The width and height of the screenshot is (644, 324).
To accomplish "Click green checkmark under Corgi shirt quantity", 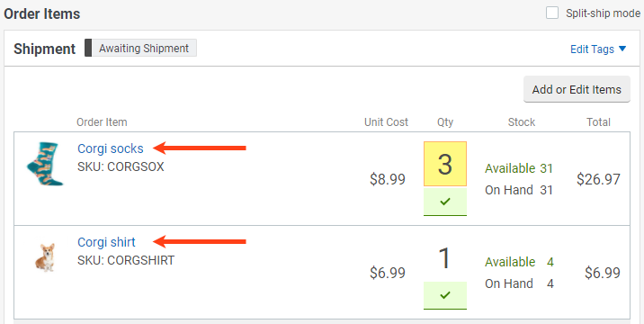I will (445, 295).
